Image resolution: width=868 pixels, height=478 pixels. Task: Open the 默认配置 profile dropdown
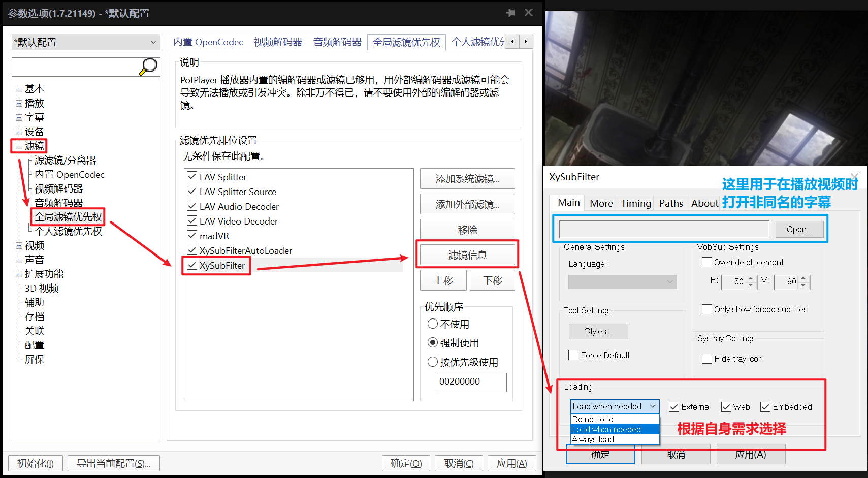click(x=86, y=42)
